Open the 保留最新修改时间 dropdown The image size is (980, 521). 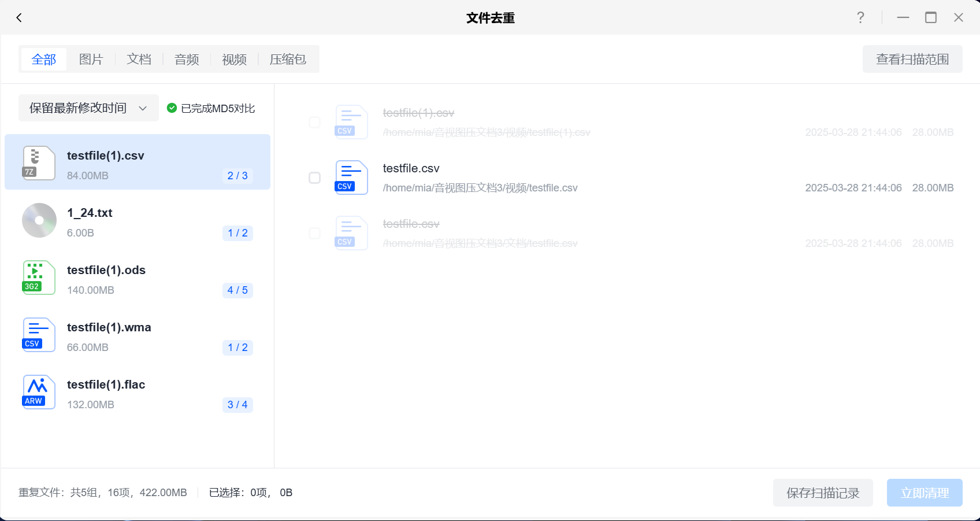pos(88,108)
